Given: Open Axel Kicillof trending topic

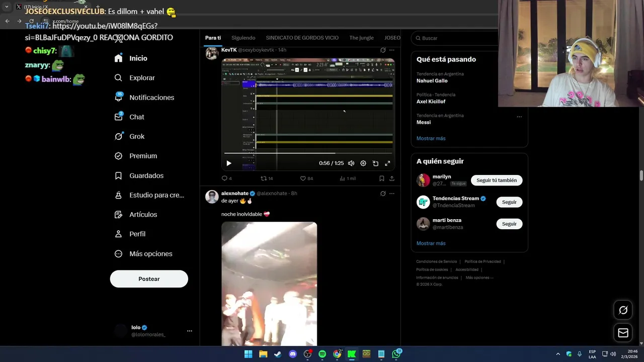Looking at the screenshot, I should (x=431, y=102).
